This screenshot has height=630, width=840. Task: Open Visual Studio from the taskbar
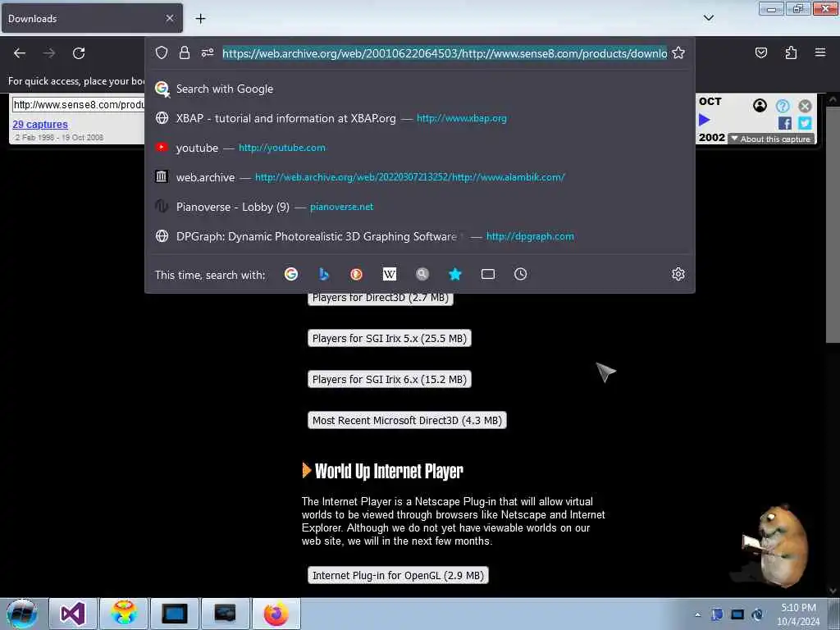73,614
